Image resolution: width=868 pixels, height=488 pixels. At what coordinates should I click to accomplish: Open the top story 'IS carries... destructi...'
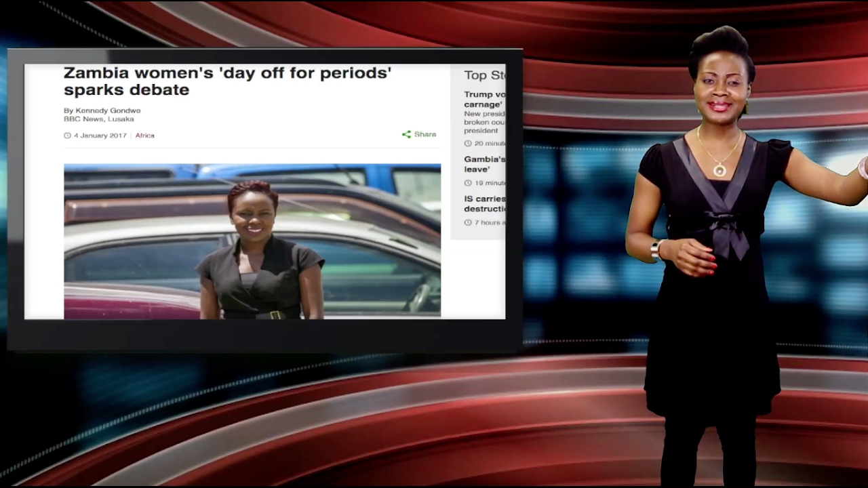coord(484,204)
